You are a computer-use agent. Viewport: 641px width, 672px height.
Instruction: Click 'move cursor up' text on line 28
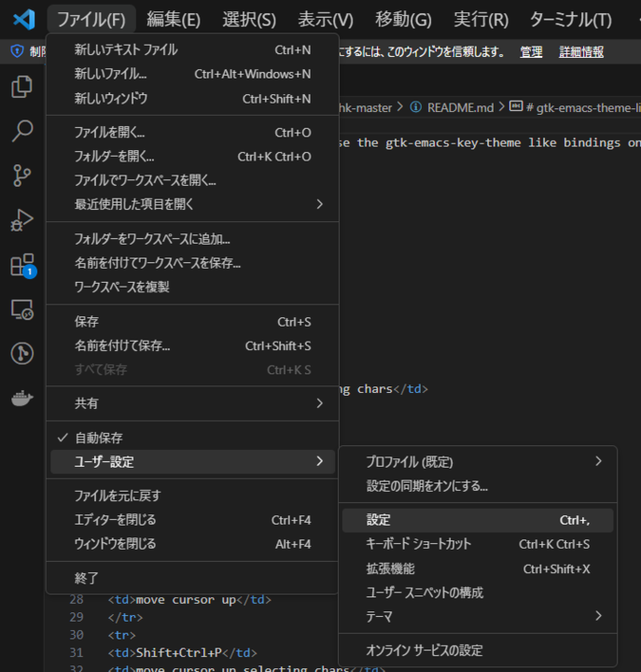click(186, 599)
